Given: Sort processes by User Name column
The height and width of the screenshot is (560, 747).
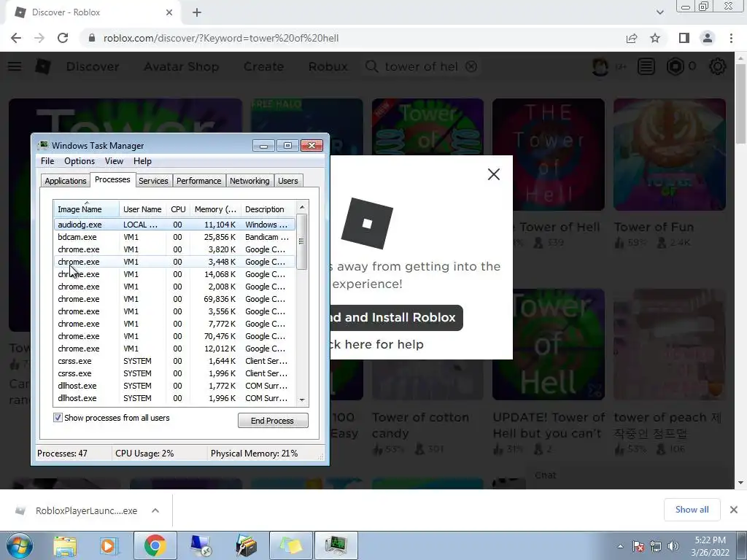Looking at the screenshot, I should coord(142,209).
